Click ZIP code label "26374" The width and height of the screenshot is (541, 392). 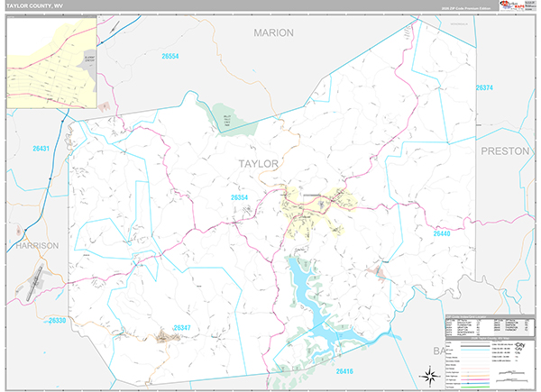pyautogui.click(x=484, y=87)
